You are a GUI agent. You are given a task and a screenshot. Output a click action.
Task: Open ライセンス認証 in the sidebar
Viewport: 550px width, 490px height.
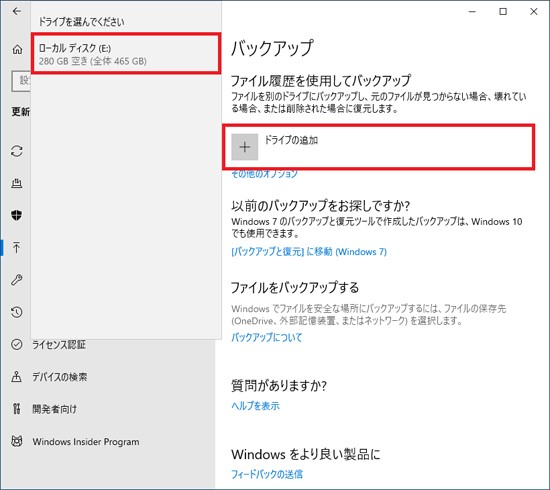[59, 345]
